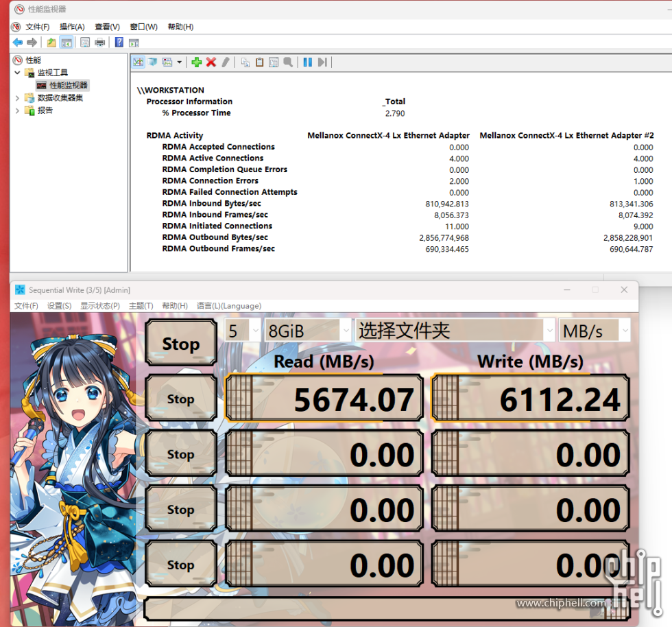Click Stop button beside the 5674.07 result
Viewport: 672px width, 627px height.
click(181, 399)
